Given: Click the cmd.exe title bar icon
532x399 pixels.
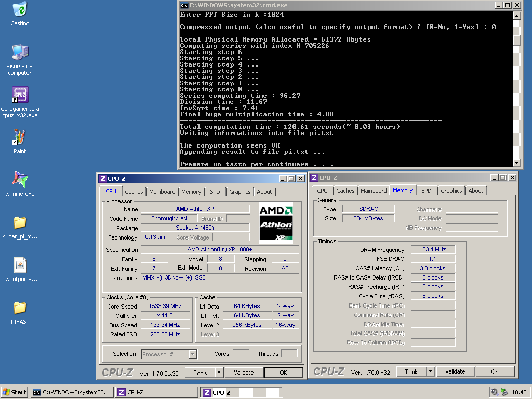Looking at the screenshot, I should click(184, 5).
